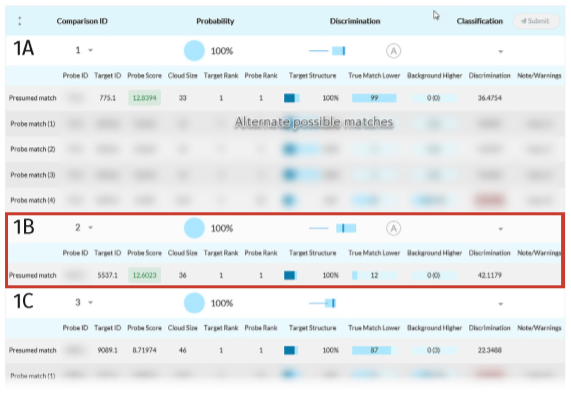Open comparison ID 2 dropdown arrow

click(90, 228)
